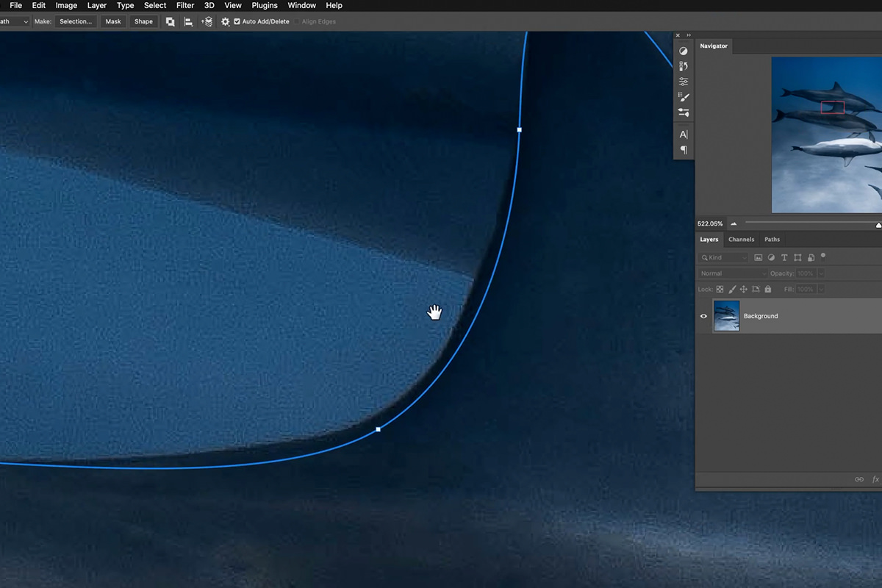882x588 pixels.
Task: Open the Opacity dropdown arrow
Action: coord(819,273)
